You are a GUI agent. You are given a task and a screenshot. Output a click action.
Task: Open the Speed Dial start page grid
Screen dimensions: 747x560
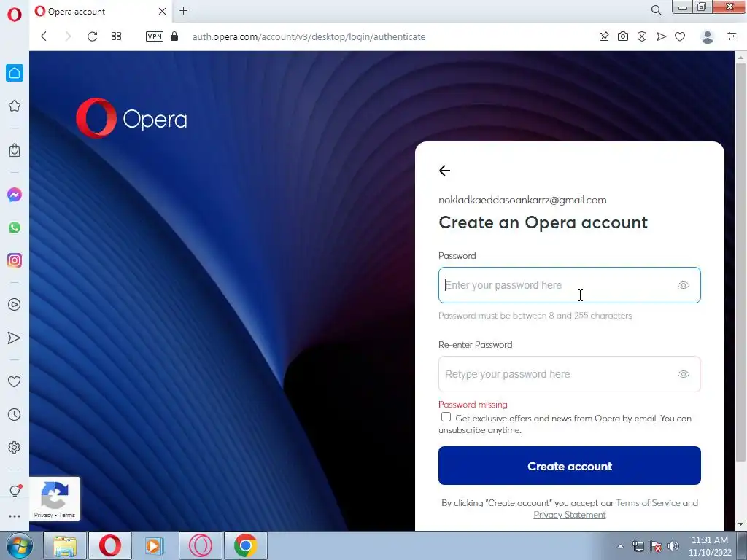click(x=116, y=36)
